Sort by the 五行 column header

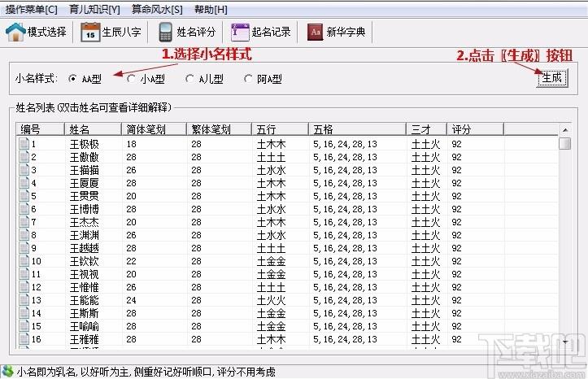pyautogui.click(x=280, y=129)
